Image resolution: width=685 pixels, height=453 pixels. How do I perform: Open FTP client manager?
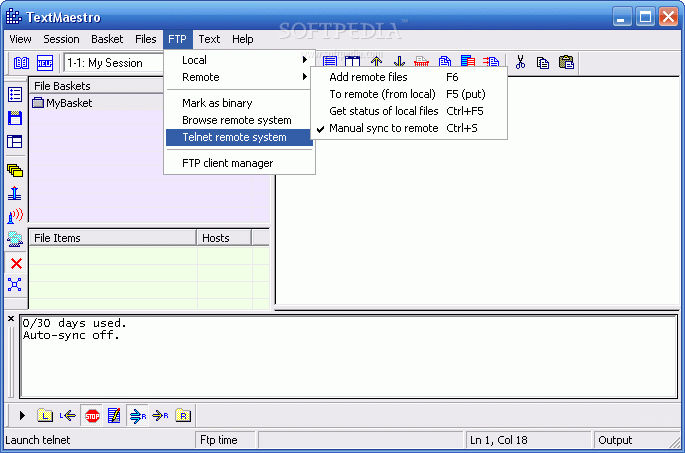pyautogui.click(x=239, y=163)
